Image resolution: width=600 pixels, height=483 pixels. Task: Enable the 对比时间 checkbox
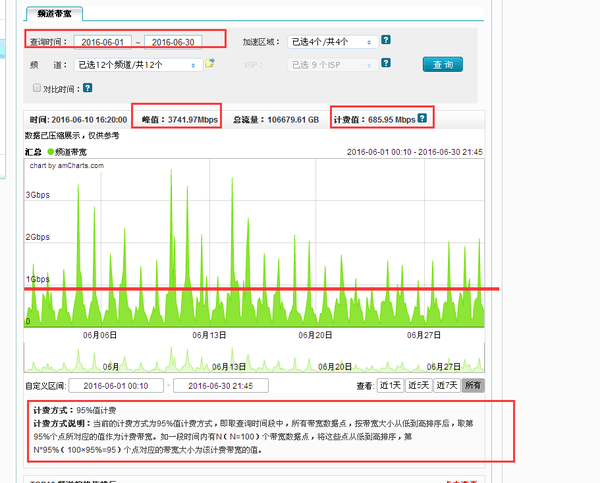click(37, 88)
